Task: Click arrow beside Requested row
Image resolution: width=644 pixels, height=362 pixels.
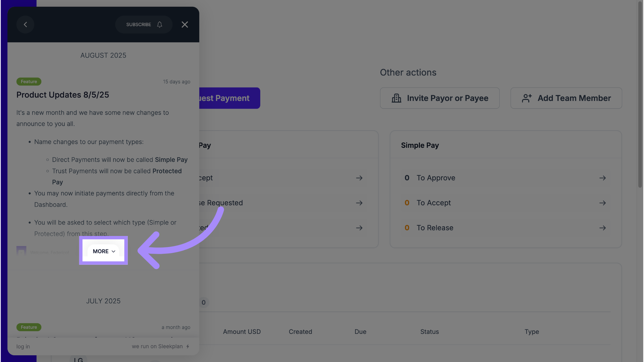Action: pos(359,203)
